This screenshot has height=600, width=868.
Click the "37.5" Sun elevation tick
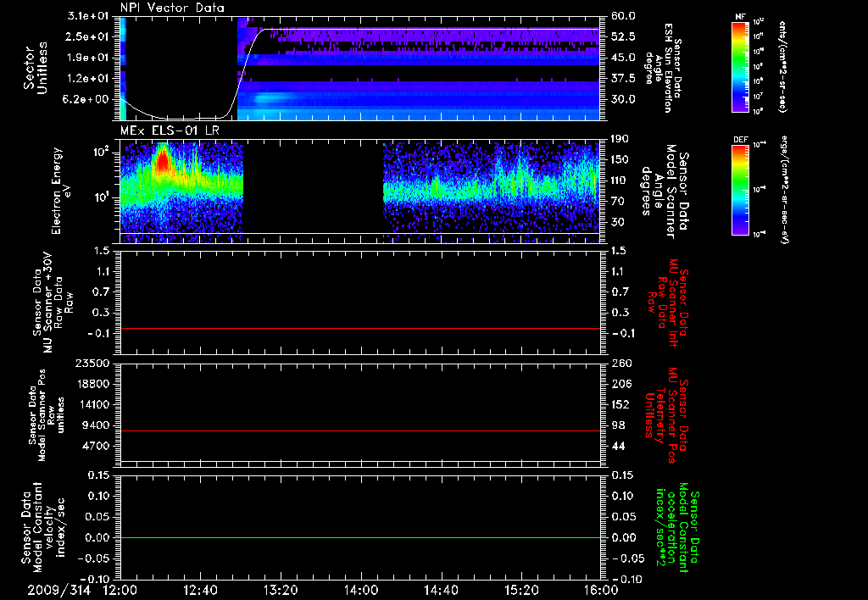point(623,79)
